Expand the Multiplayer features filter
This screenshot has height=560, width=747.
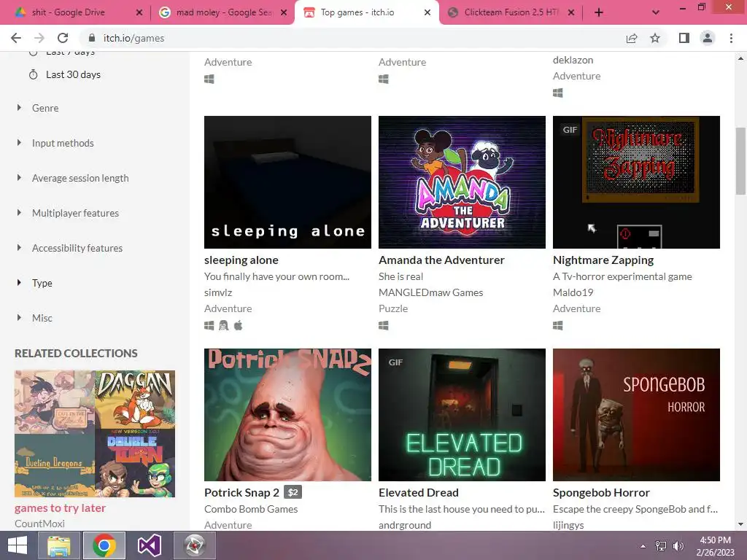(x=75, y=213)
